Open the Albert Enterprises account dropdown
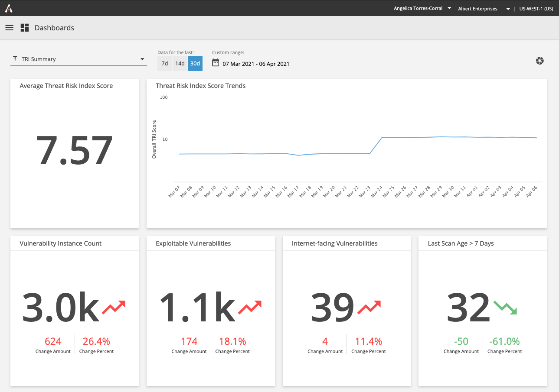Viewport: 559px width, 392px height. tap(507, 8)
